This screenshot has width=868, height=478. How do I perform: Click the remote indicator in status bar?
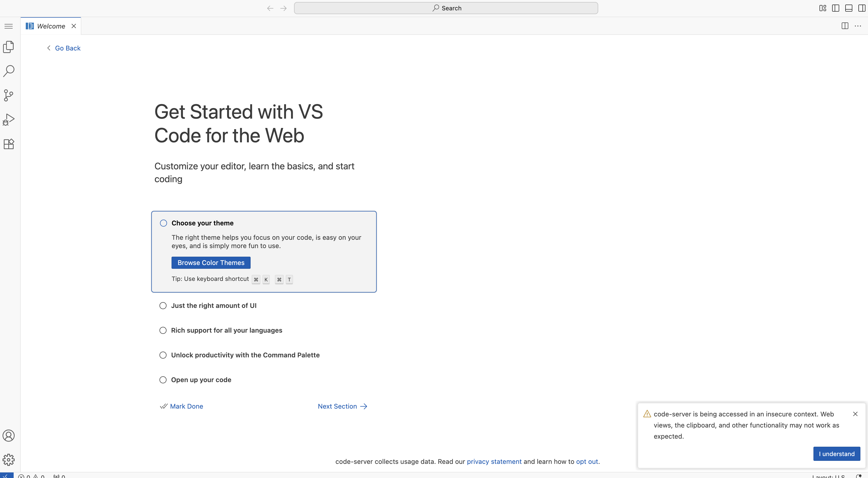[x=7, y=475]
